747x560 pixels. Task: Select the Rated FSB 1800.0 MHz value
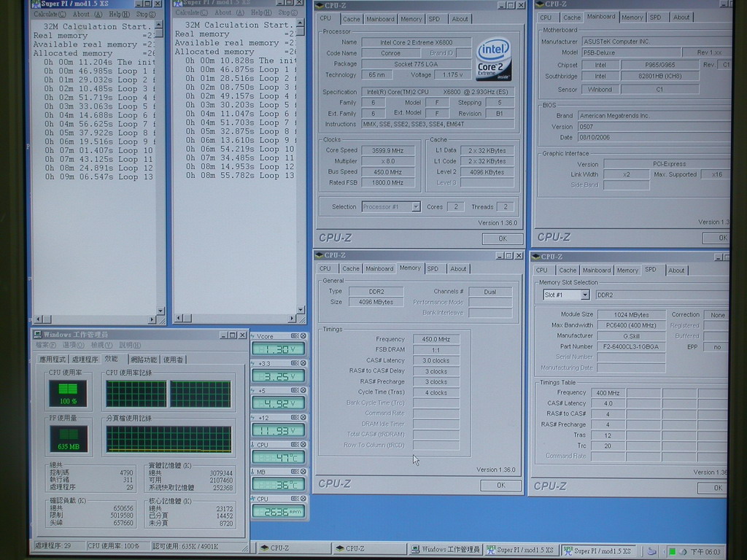pos(387,182)
